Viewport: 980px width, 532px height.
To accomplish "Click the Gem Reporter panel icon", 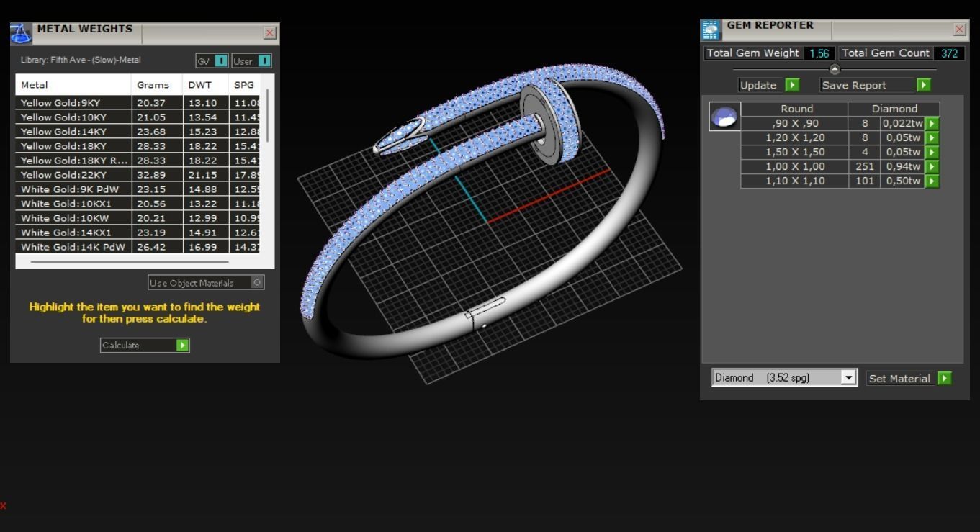I will point(711,30).
